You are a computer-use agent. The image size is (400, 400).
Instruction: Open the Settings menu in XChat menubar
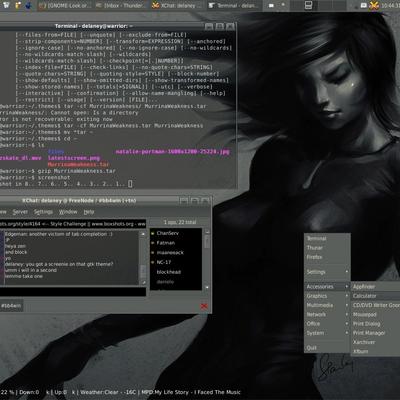pyautogui.click(x=43, y=212)
